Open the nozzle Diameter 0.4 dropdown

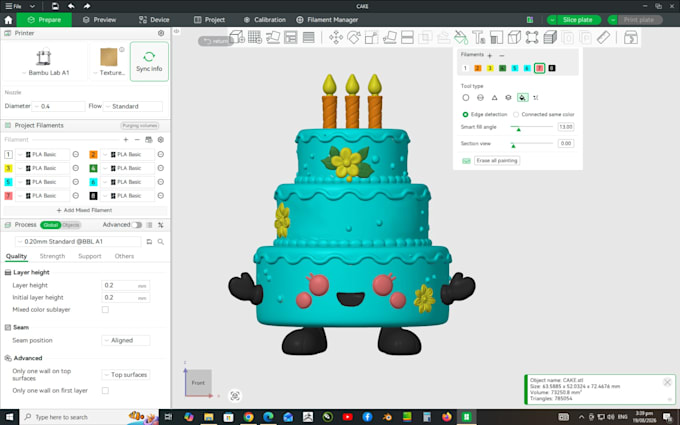click(59, 106)
